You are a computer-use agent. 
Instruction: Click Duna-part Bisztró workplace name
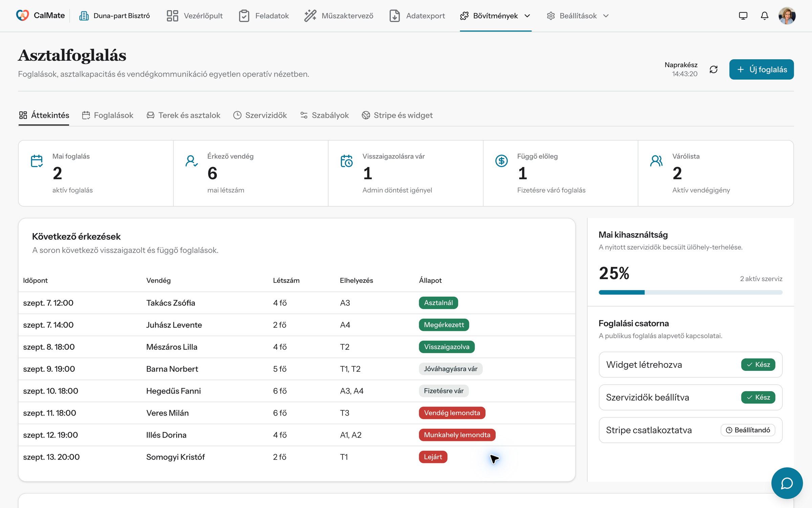pyautogui.click(x=121, y=16)
